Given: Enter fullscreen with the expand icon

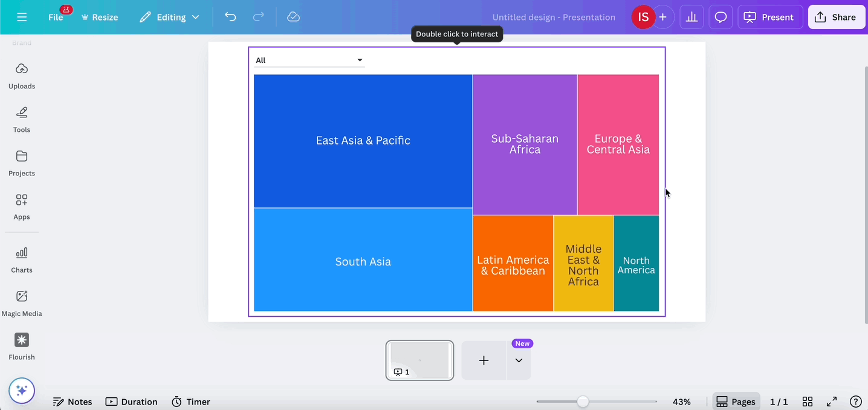Looking at the screenshot, I should coord(832,402).
